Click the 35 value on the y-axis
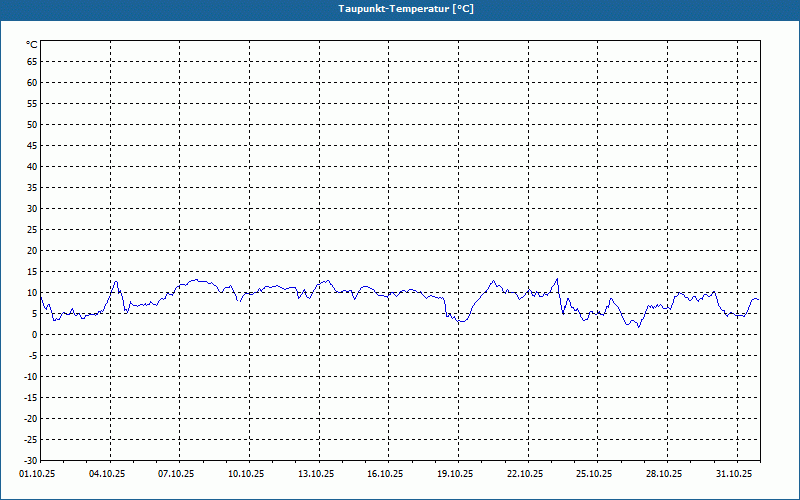The width and height of the screenshot is (800, 500). (x=32, y=188)
